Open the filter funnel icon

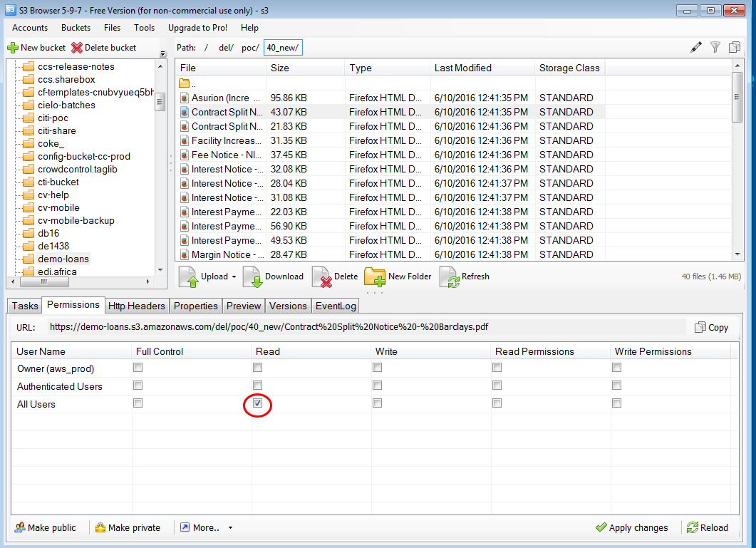click(715, 47)
